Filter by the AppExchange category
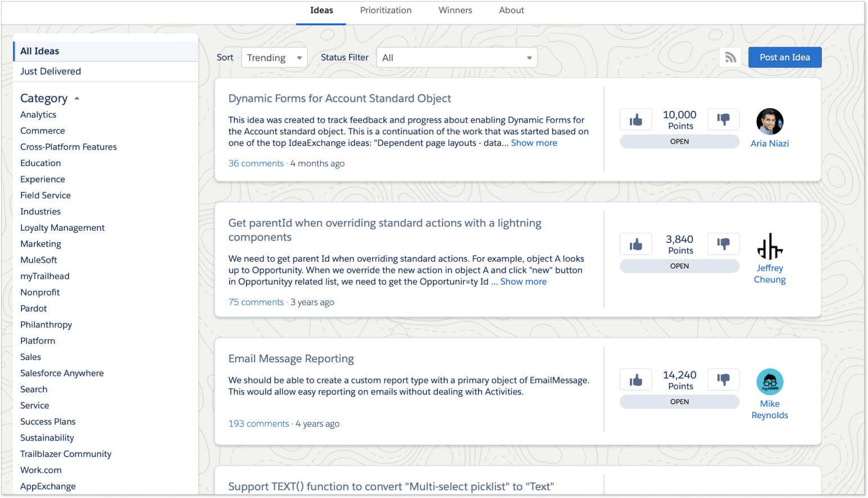Viewport: 868px width, 498px height. pos(48,487)
